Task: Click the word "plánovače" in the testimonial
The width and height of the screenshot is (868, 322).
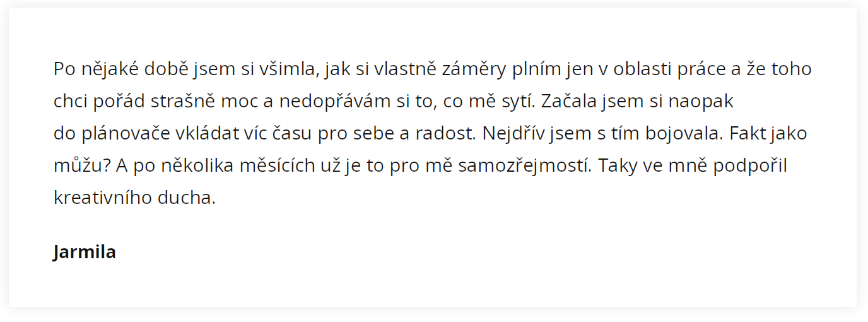Action: pyautogui.click(x=123, y=134)
